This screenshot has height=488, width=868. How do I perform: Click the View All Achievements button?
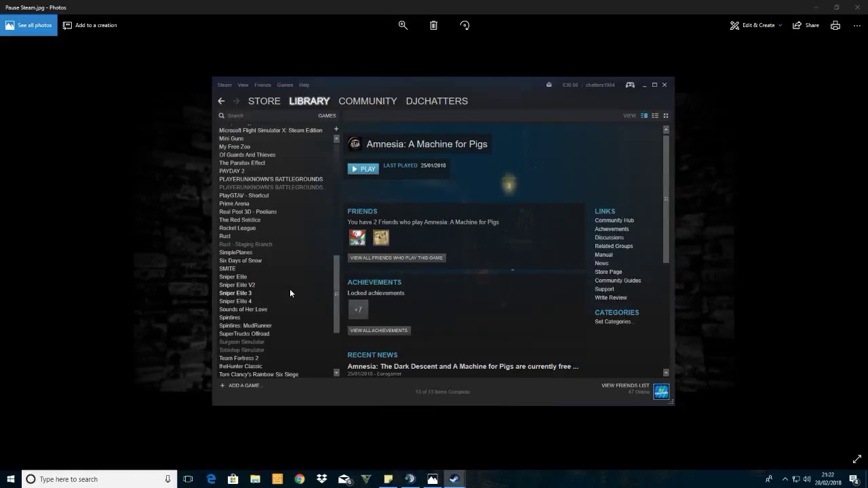379,330
